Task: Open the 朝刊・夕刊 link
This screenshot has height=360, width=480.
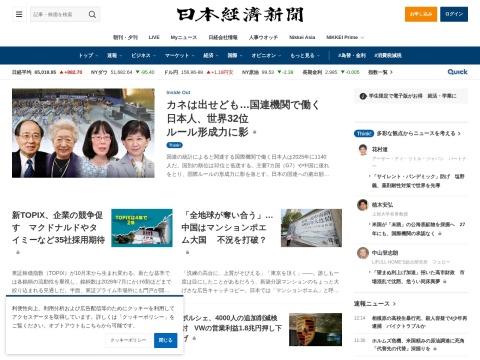Action: pos(125,37)
